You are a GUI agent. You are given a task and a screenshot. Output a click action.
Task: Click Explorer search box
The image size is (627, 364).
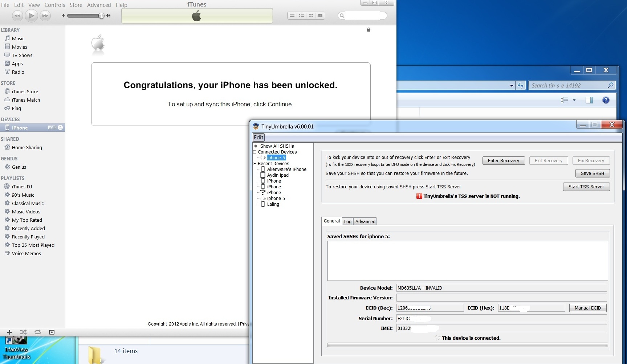point(571,85)
